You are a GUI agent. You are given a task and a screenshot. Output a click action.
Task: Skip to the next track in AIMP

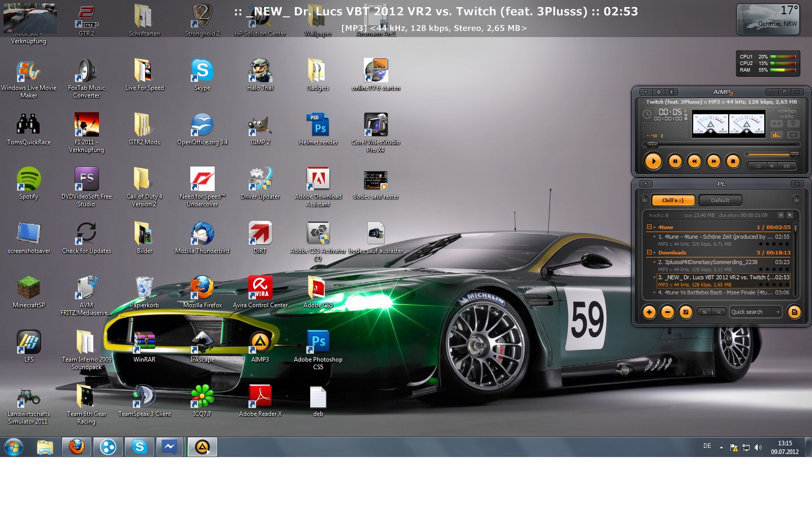(x=714, y=161)
